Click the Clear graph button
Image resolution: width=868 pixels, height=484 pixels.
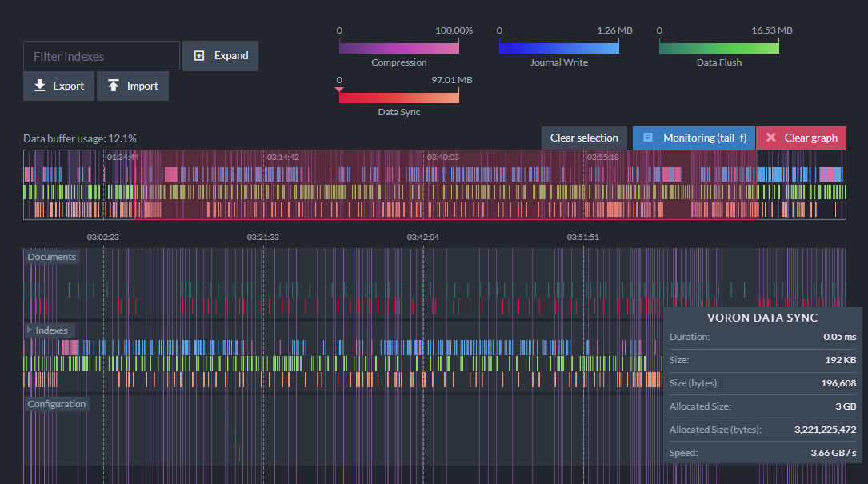[x=801, y=138]
